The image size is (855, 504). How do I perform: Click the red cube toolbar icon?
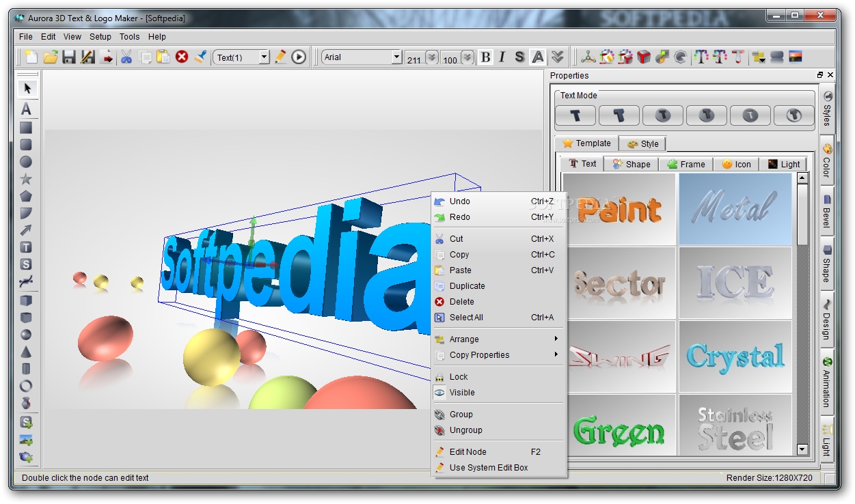click(644, 57)
